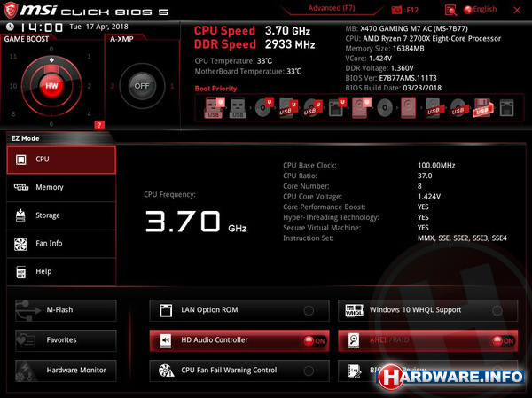
Task: Enable CPU Fan Fail Warning Control
Action: (239, 371)
